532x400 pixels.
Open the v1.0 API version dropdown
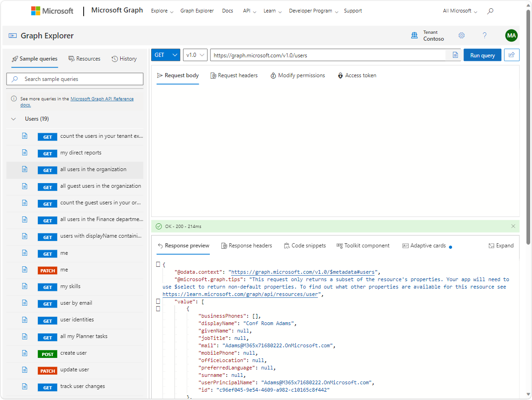click(x=195, y=55)
